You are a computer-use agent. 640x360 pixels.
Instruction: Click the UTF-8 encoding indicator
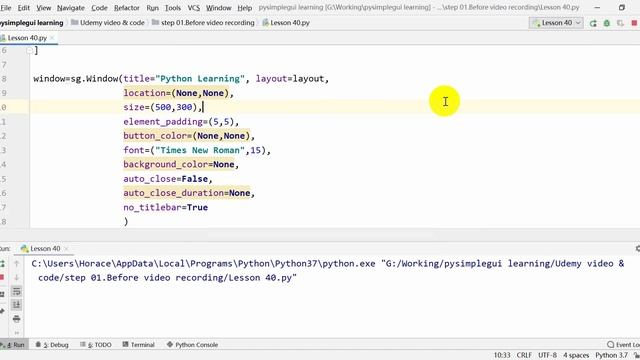coord(547,356)
